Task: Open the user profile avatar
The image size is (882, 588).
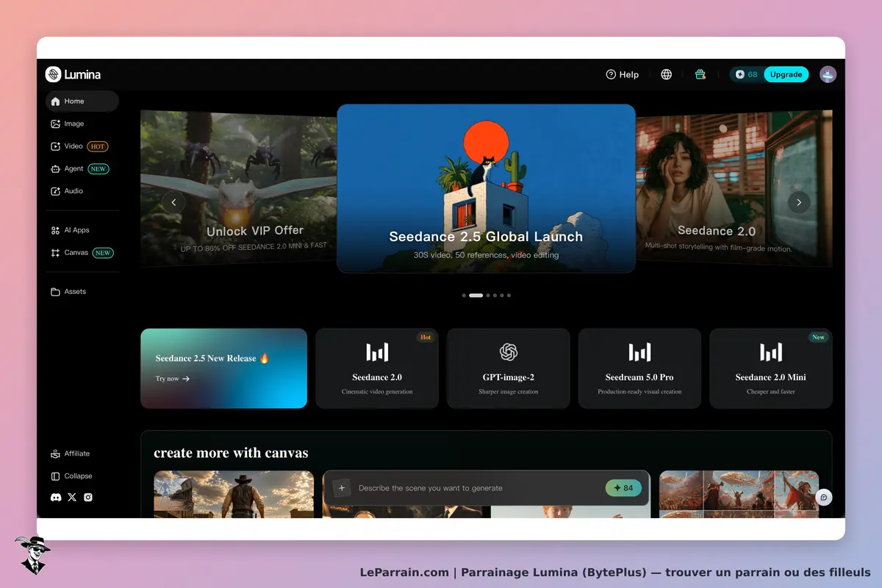Action: [x=828, y=74]
